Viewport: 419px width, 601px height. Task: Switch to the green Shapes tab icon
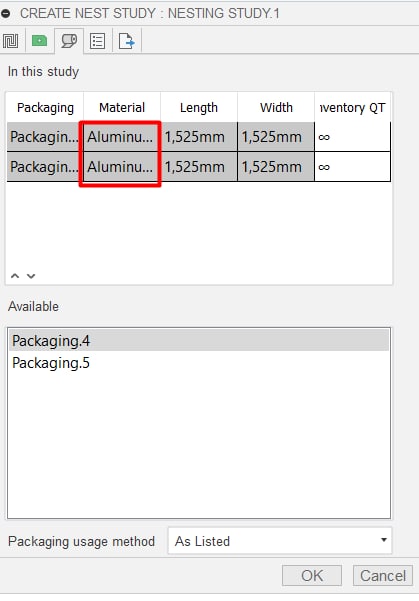[x=39, y=41]
